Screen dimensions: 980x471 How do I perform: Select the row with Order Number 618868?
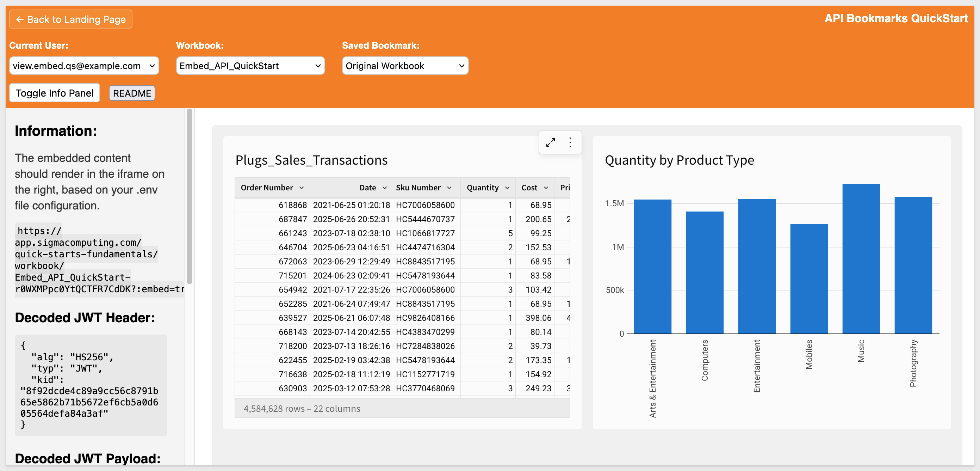tap(402, 205)
